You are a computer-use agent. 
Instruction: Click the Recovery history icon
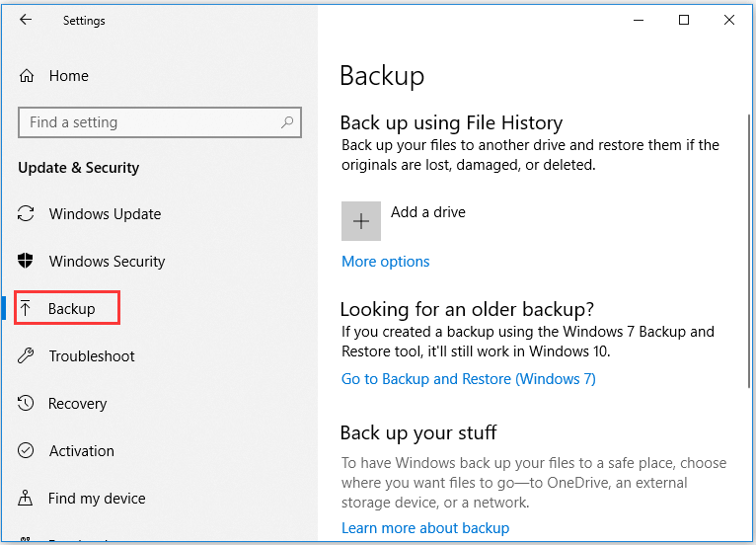[27, 404]
